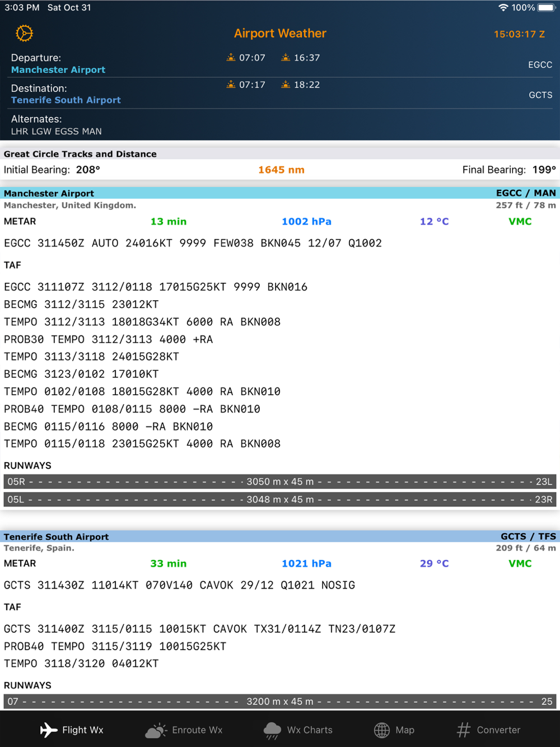Viewport: 560px width, 747px height.
Task: Open the Manchester Airport departure link
Action: pyautogui.click(x=58, y=70)
